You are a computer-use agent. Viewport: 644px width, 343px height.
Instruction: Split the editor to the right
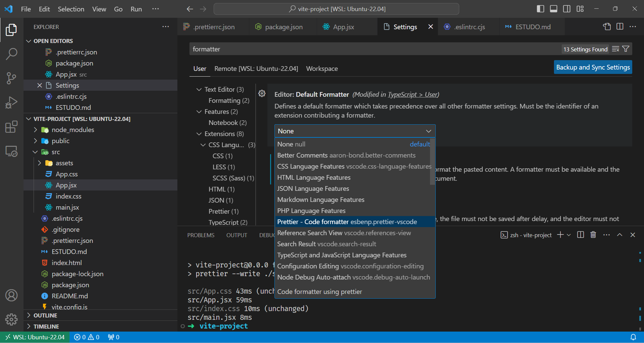point(620,27)
